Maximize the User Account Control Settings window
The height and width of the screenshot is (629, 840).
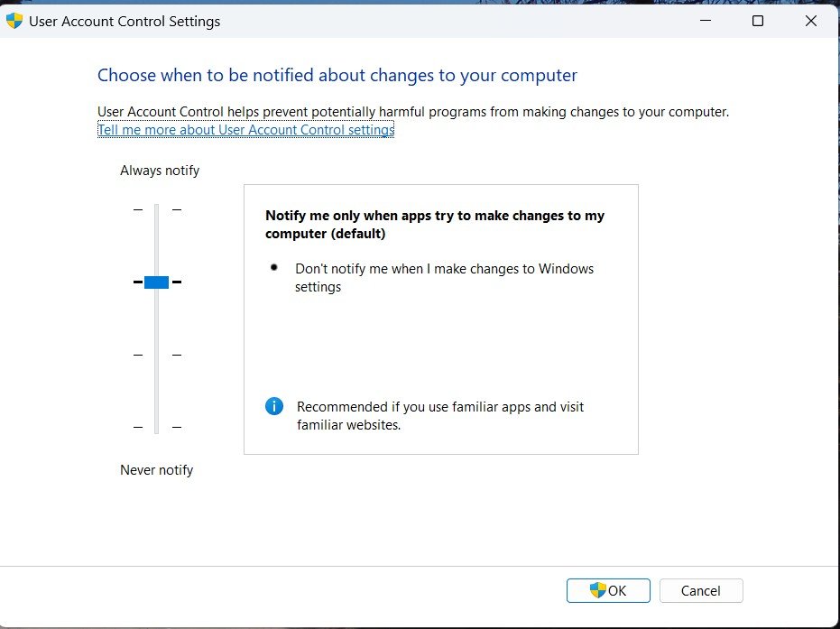point(758,21)
